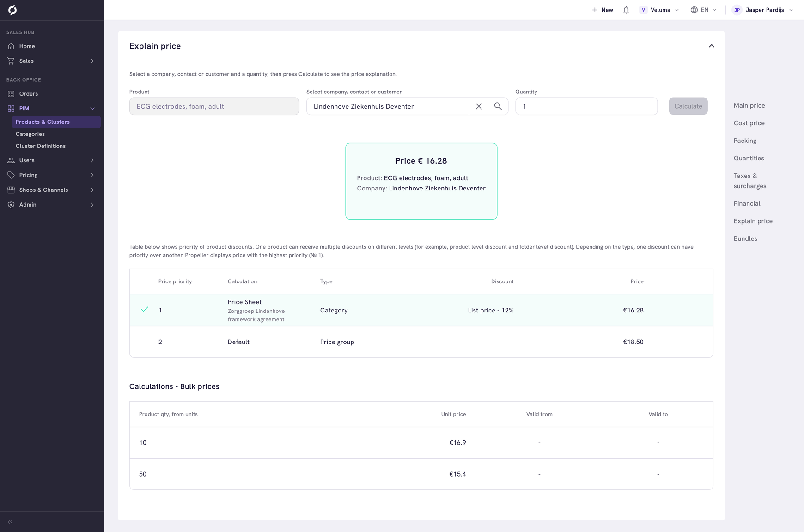This screenshot has width=804, height=532.
Task: Jump to Taxes & surcharges section
Action: click(750, 181)
